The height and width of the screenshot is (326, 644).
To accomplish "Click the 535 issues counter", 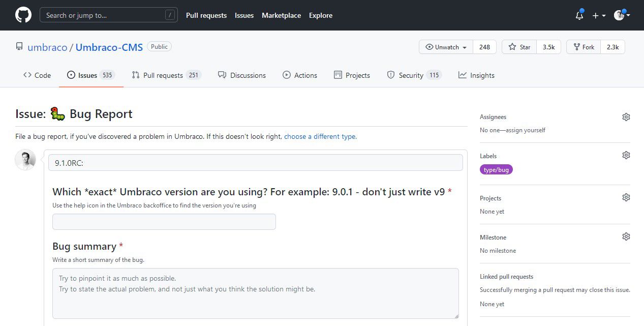I will [x=107, y=75].
